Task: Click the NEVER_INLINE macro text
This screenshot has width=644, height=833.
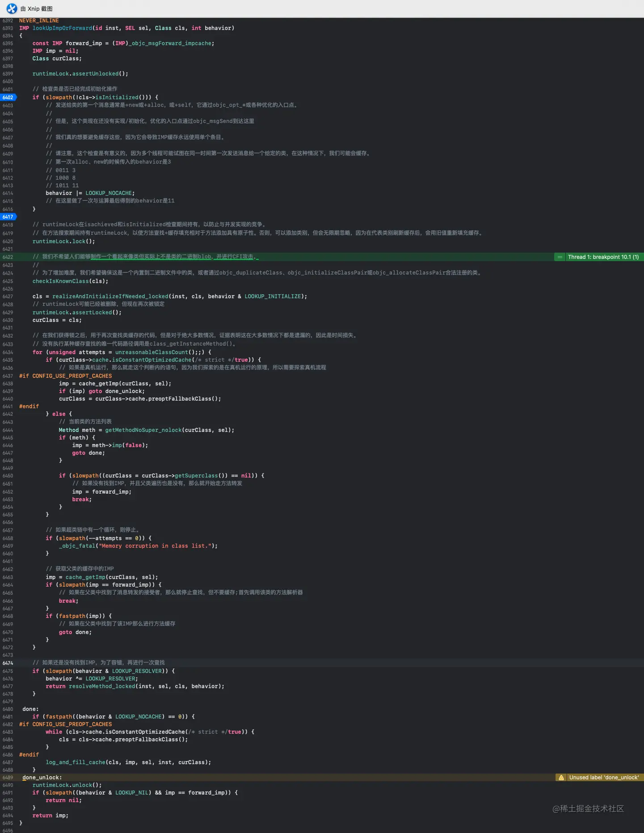Action: [39, 21]
